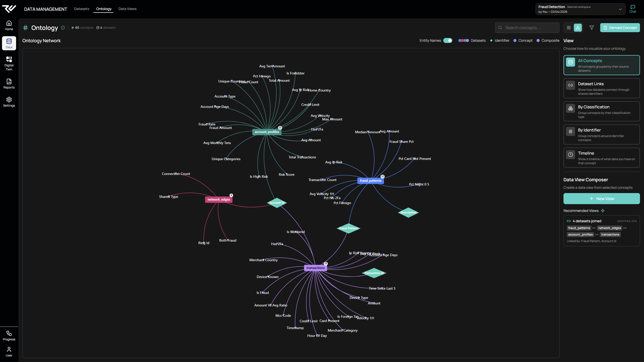The width and height of the screenshot is (644, 362).
Task: Switch to the Datasets tab
Action: pos(82,9)
